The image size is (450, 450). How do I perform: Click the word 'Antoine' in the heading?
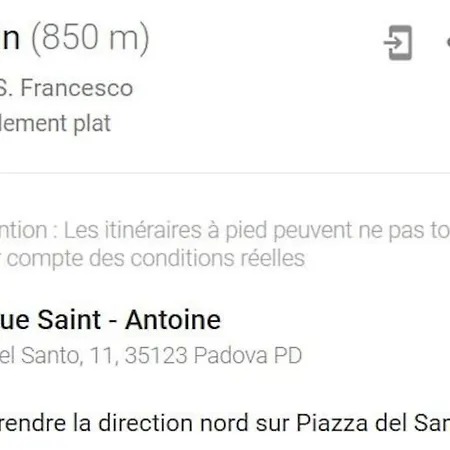click(173, 320)
